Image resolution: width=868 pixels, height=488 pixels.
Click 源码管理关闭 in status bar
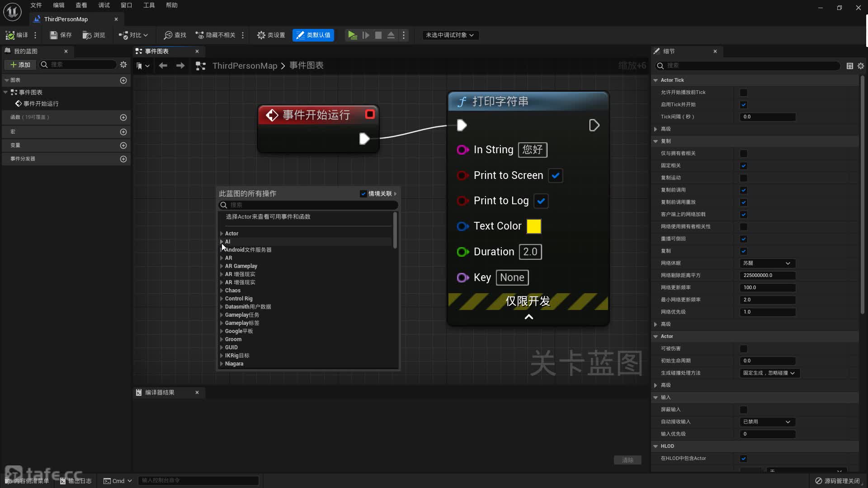[838, 481]
